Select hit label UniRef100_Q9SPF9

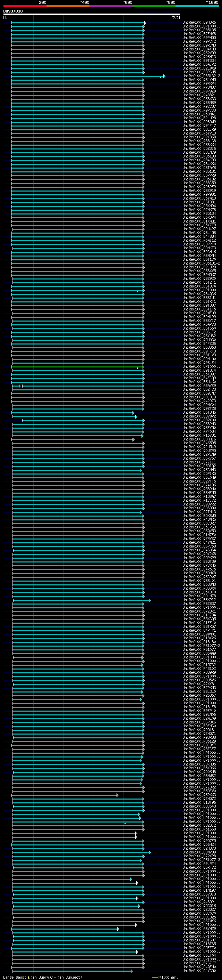(x=199, y=187)
